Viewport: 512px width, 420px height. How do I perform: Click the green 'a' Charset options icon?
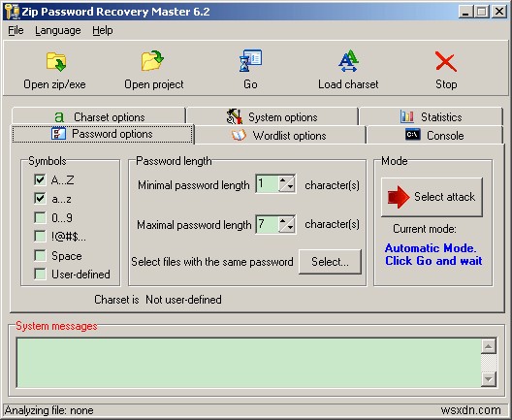[x=59, y=117]
